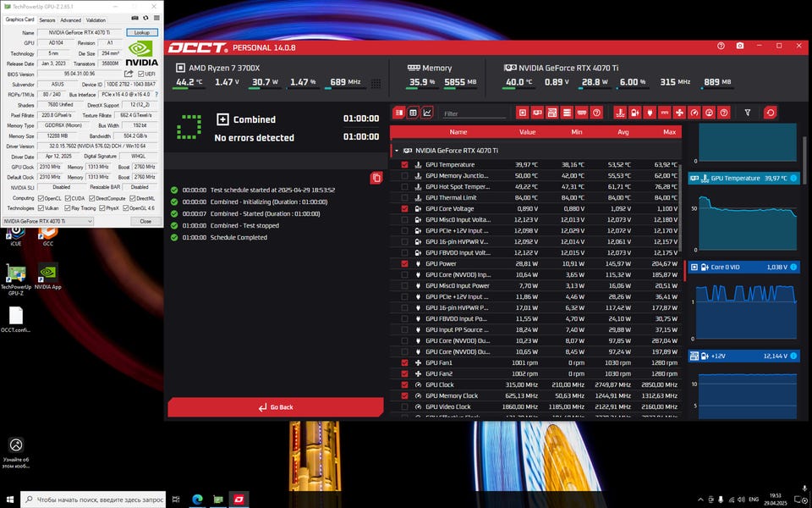Switch to Advanced tab in GPU-Z
Image resolution: width=812 pixels, height=508 pixels.
click(x=70, y=20)
